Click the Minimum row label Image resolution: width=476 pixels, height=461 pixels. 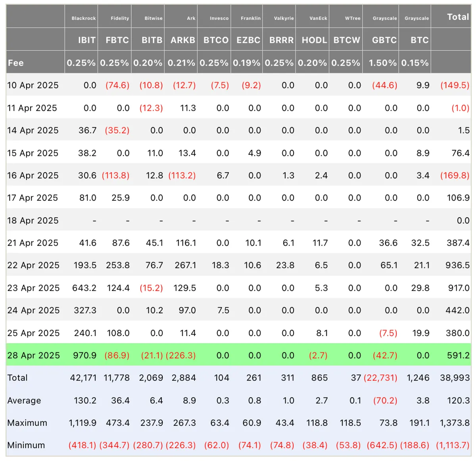tap(26, 445)
